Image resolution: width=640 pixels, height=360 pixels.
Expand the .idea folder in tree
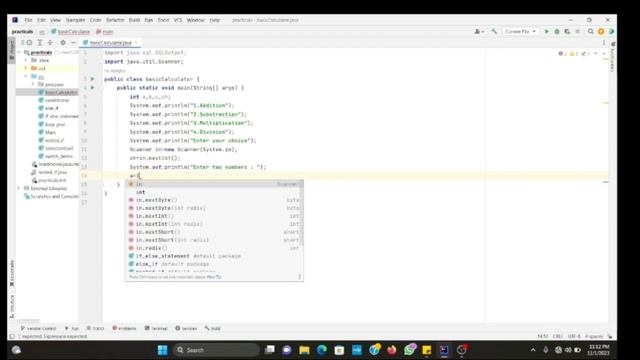[x=26, y=60]
